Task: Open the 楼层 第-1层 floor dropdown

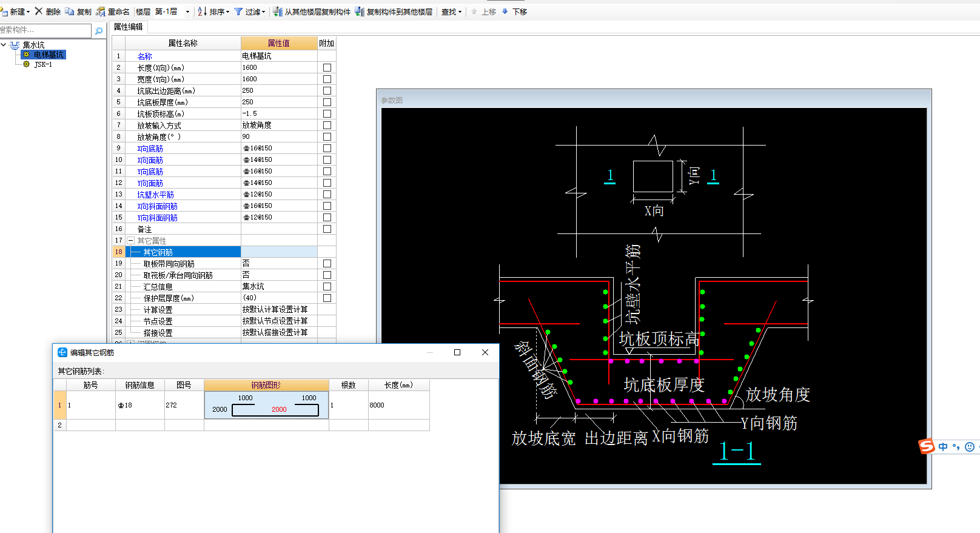Action: (x=187, y=12)
